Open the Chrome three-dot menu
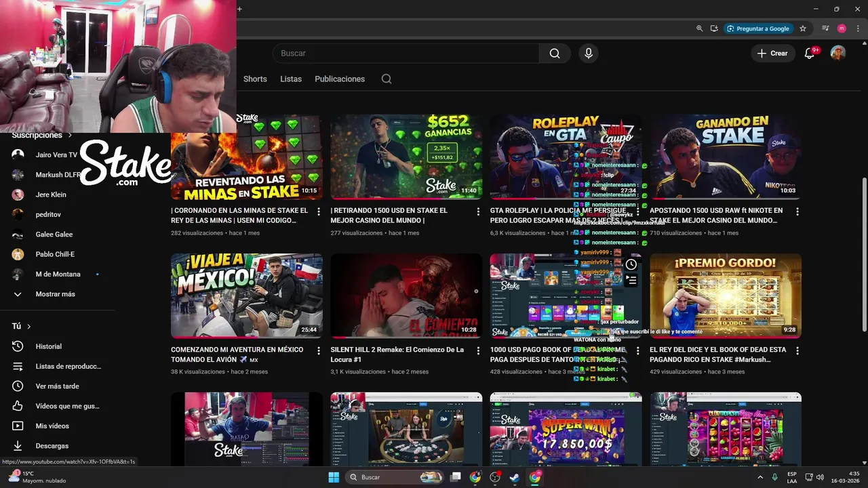 pyautogui.click(x=857, y=28)
